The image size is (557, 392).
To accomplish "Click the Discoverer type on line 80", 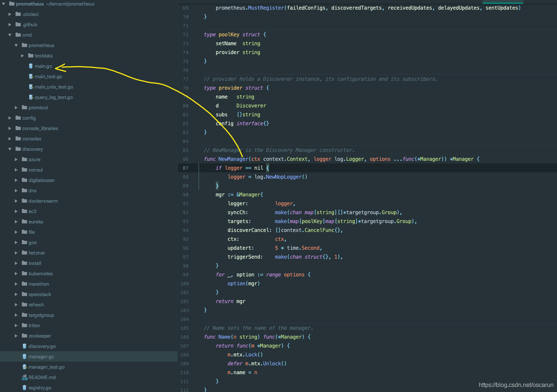I will (251, 106).
